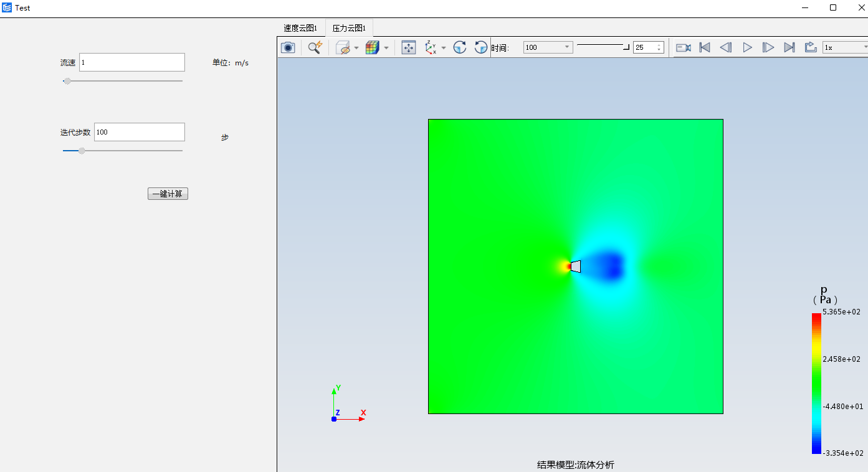The width and height of the screenshot is (868, 472).
Task: Rotate view counterclockwise icon
Action: (481, 47)
